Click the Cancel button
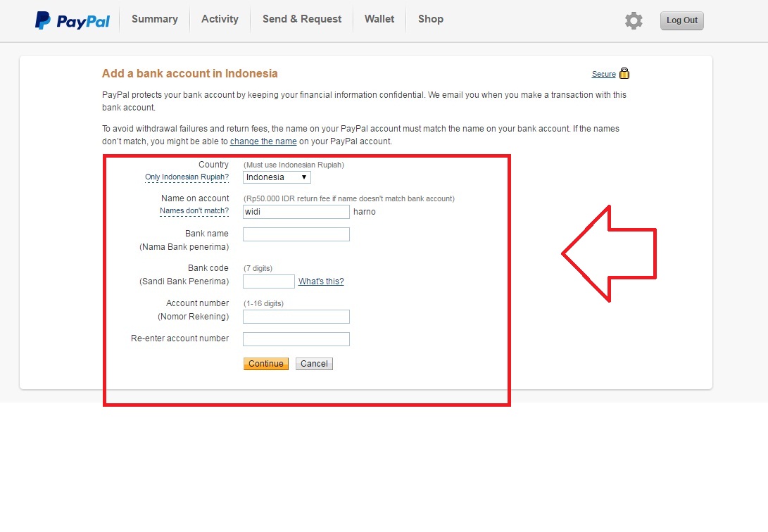 (314, 364)
